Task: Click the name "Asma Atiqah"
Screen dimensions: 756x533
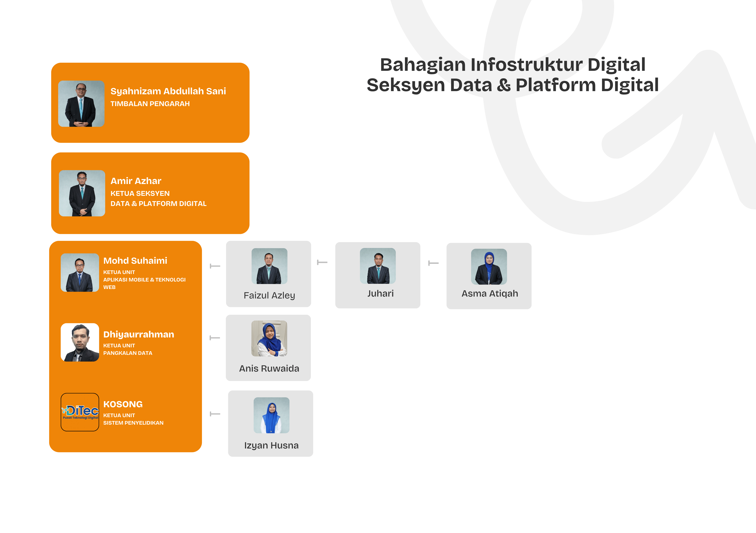Action: pos(490,294)
